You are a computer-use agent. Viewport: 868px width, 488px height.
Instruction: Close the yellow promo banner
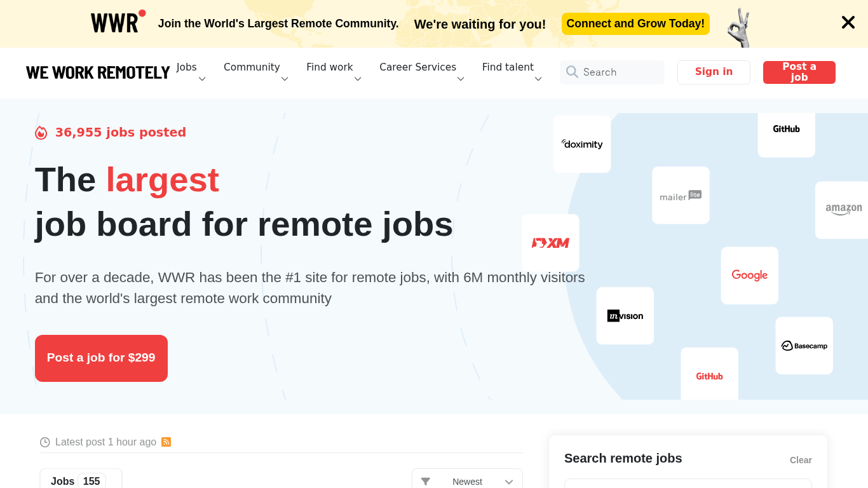tap(848, 23)
